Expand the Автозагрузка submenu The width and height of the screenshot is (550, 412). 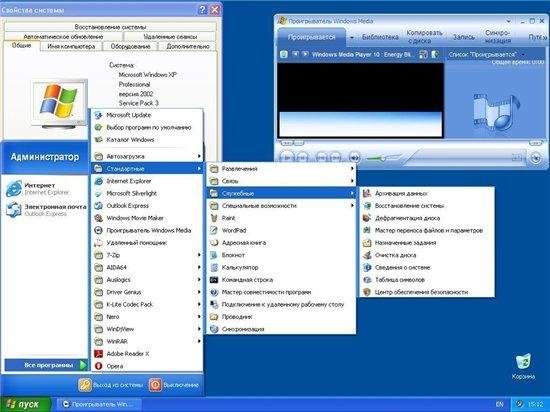[147, 156]
